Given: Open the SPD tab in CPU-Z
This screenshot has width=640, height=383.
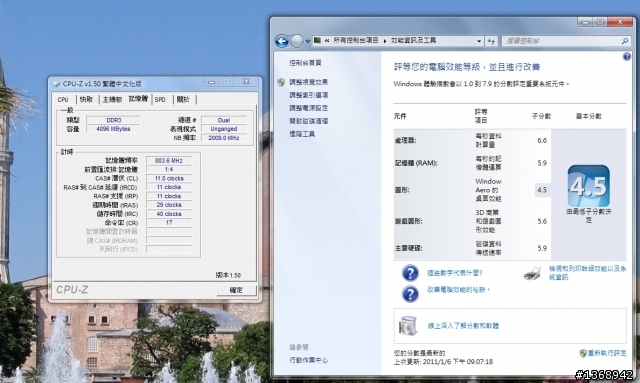Looking at the screenshot, I should coord(160,100).
